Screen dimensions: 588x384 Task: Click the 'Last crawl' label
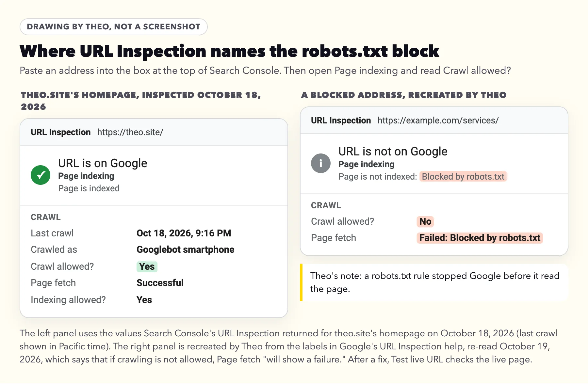[x=52, y=233]
